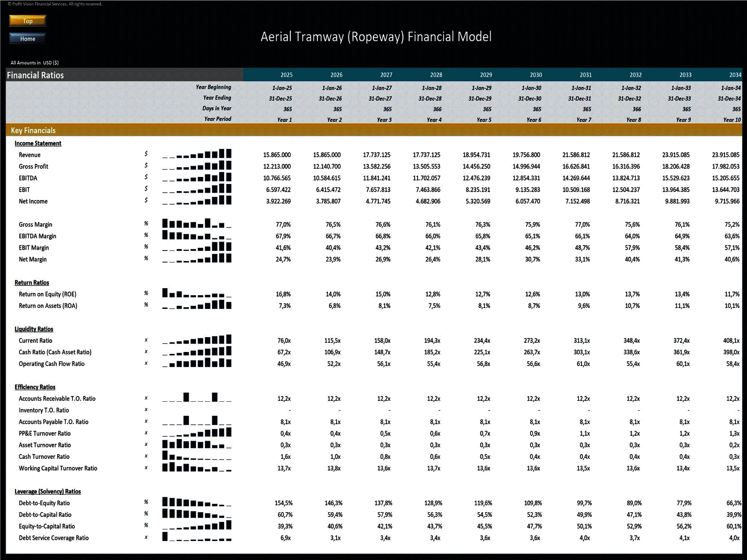The image size is (747, 560).
Task: Select Revenue 2025 value 15.865.000
Action: [277, 155]
